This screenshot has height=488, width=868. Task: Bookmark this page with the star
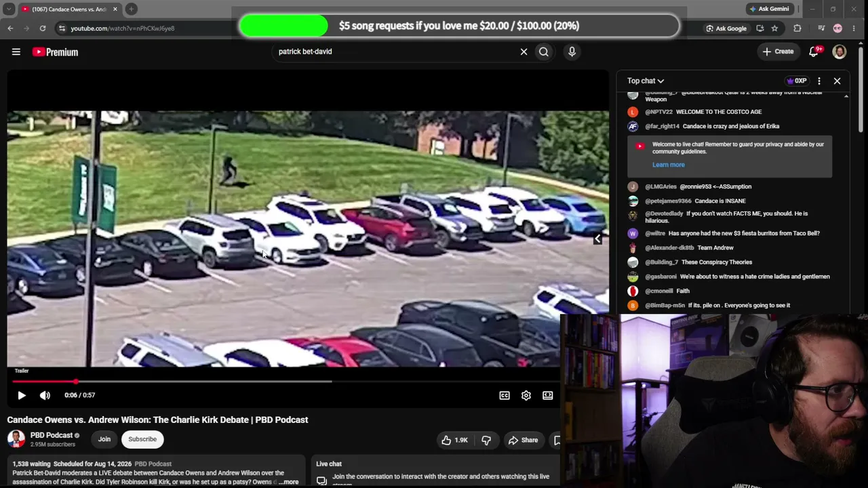click(x=774, y=28)
